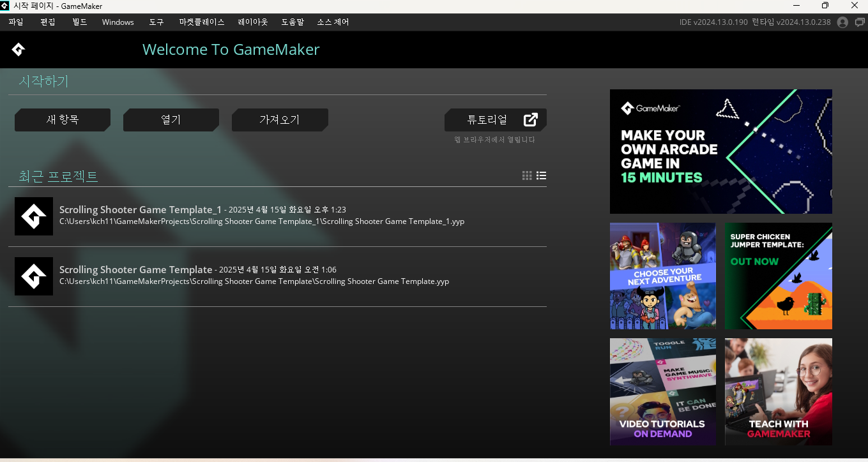Open the 도구 menu

point(156,22)
